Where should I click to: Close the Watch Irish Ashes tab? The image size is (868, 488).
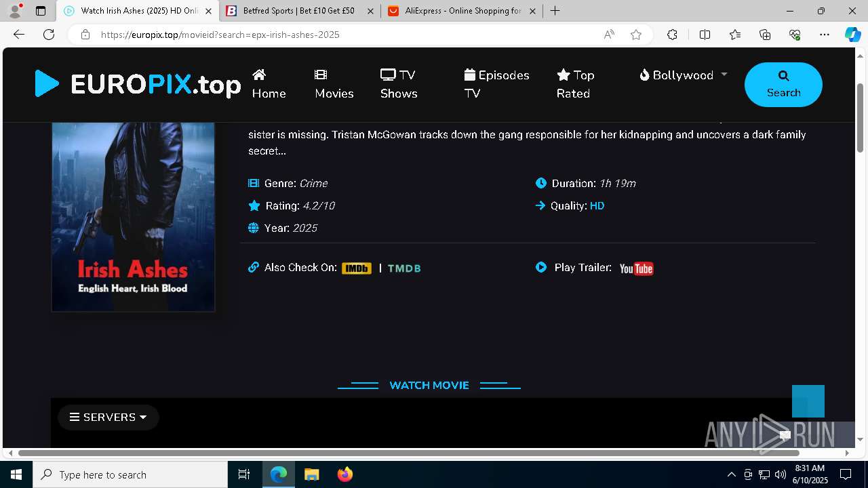(208, 11)
